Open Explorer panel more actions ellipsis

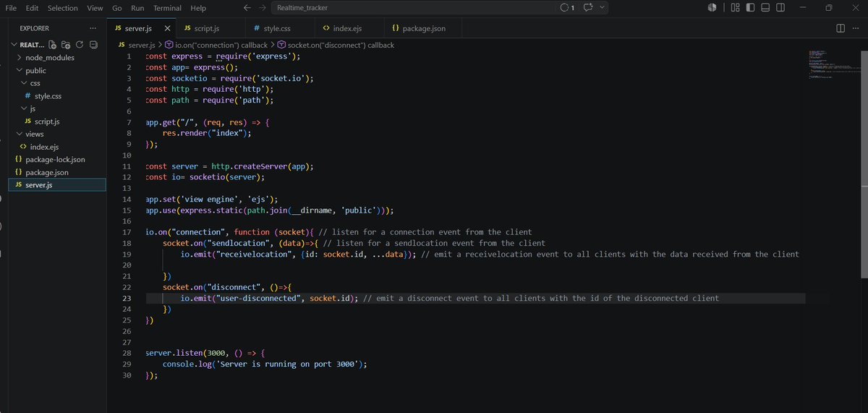pyautogui.click(x=92, y=28)
